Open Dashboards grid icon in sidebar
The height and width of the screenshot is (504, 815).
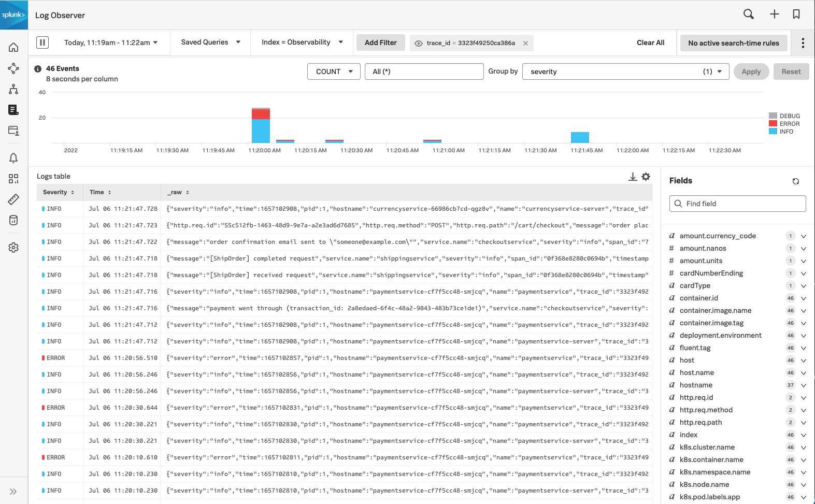pyautogui.click(x=13, y=179)
